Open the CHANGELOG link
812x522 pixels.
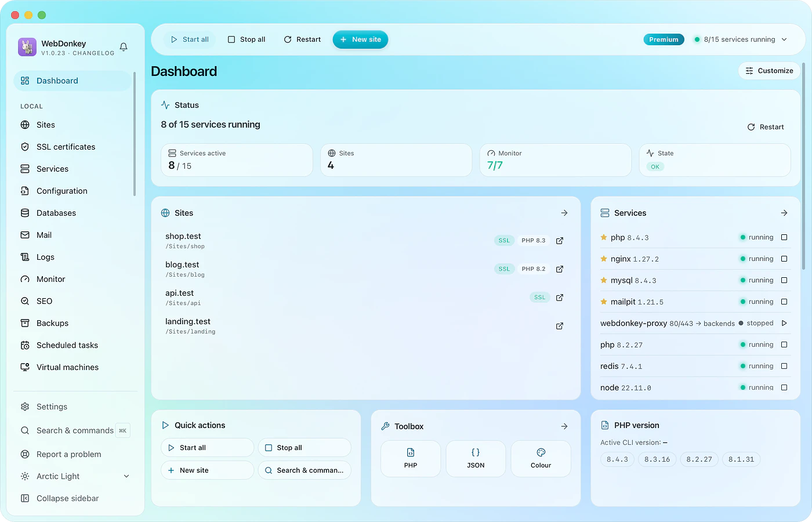[93, 53]
